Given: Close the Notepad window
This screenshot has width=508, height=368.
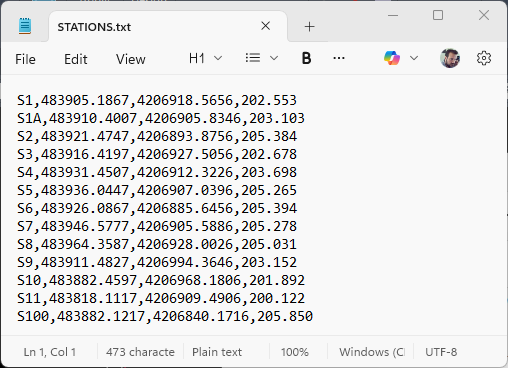Looking at the screenshot, I should click(484, 15).
